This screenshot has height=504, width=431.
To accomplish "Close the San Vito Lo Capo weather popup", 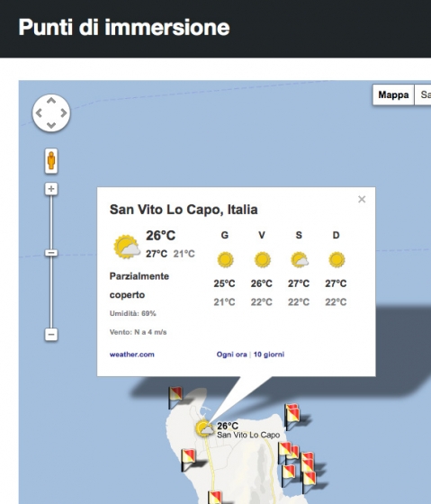I will (362, 199).
